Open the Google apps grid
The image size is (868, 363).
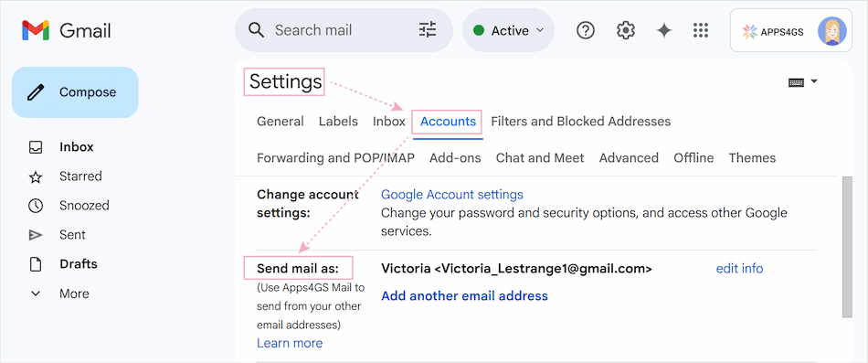point(701,30)
